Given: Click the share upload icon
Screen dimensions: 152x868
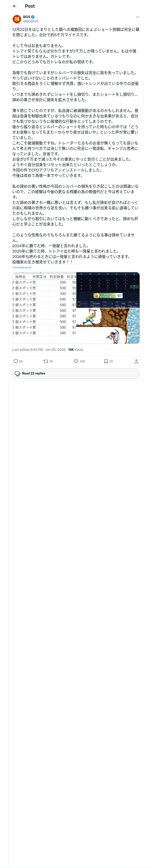Looking at the screenshot, I should 136,361.
